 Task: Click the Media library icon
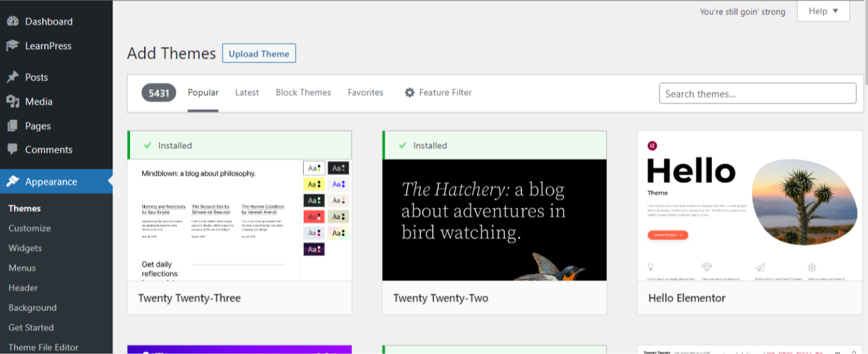pyautogui.click(x=12, y=101)
